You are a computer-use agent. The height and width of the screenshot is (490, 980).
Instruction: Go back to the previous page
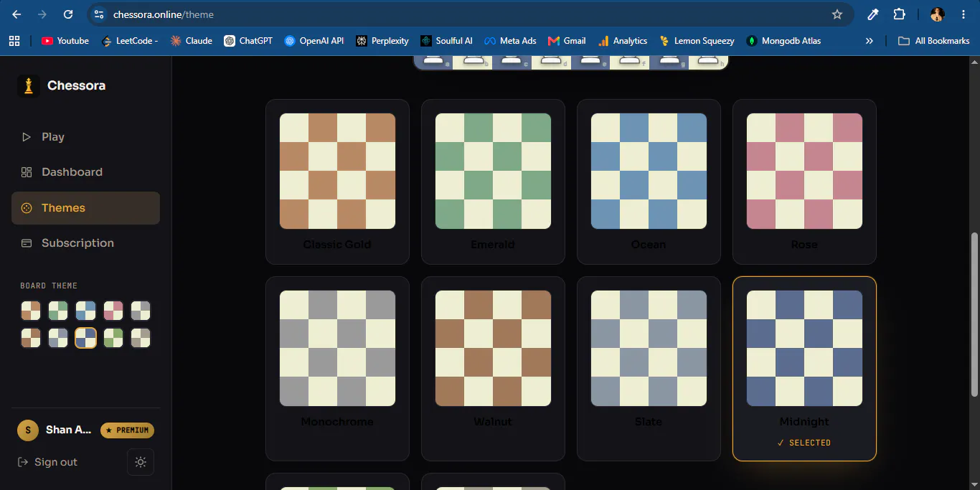(x=17, y=14)
